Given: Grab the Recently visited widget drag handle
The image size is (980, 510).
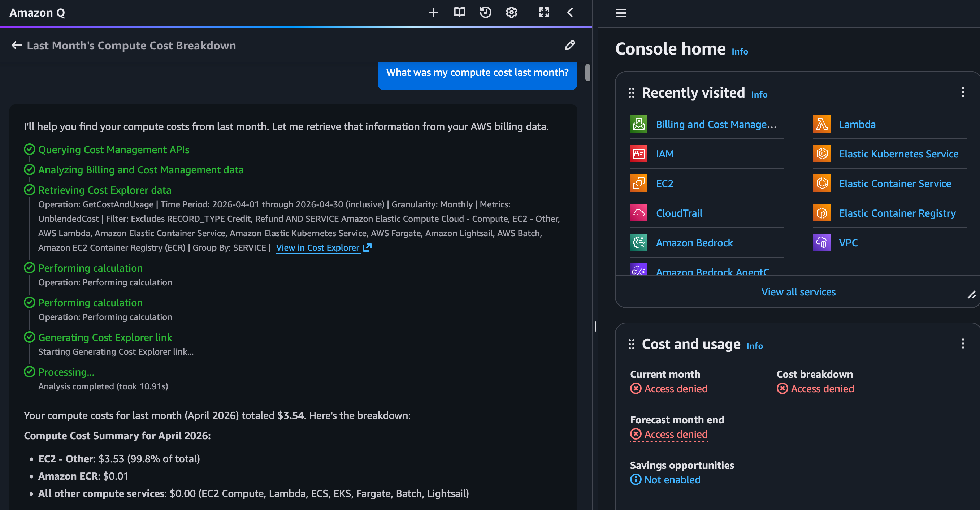Looking at the screenshot, I should click(x=632, y=93).
